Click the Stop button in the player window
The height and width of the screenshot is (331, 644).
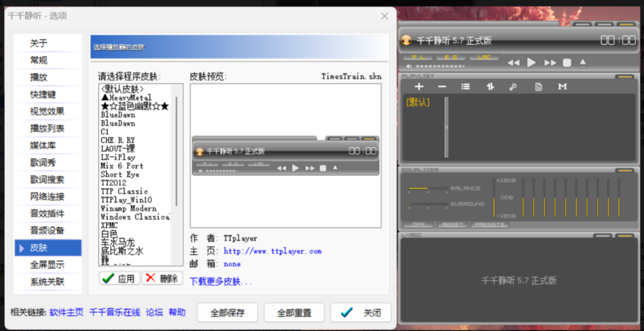click(567, 63)
